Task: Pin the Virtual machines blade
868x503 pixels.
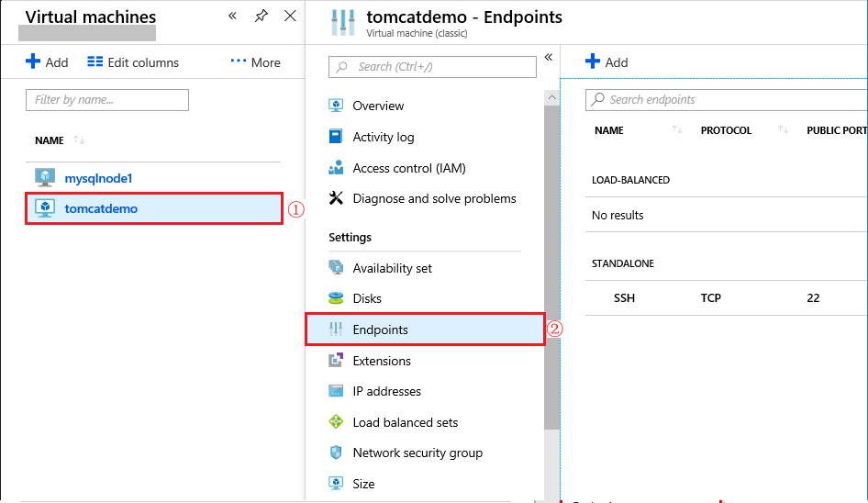Action: click(x=261, y=17)
